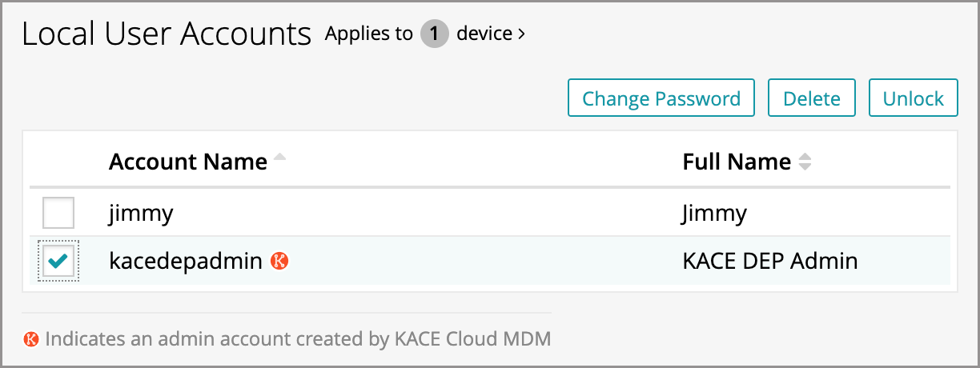980x368 pixels.
Task: Uncheck the kacedepadmin account checkbox
Action: [x=58, y=262]
